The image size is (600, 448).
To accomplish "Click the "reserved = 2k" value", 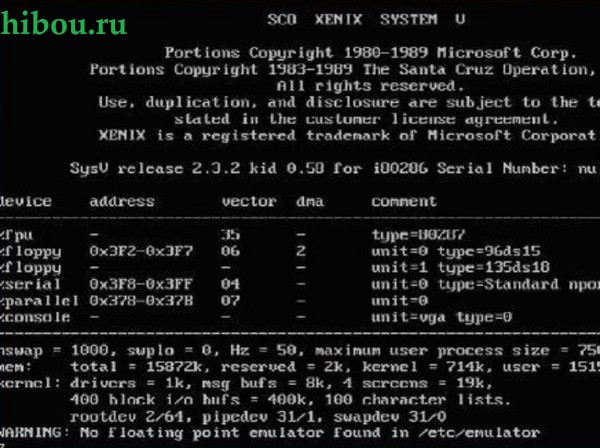I will coord(282,367).
